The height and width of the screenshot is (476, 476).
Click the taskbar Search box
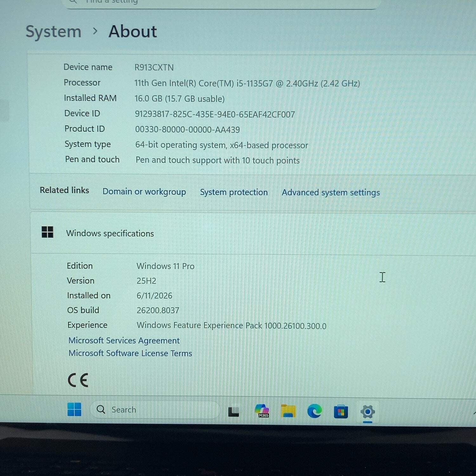(155, 410)
